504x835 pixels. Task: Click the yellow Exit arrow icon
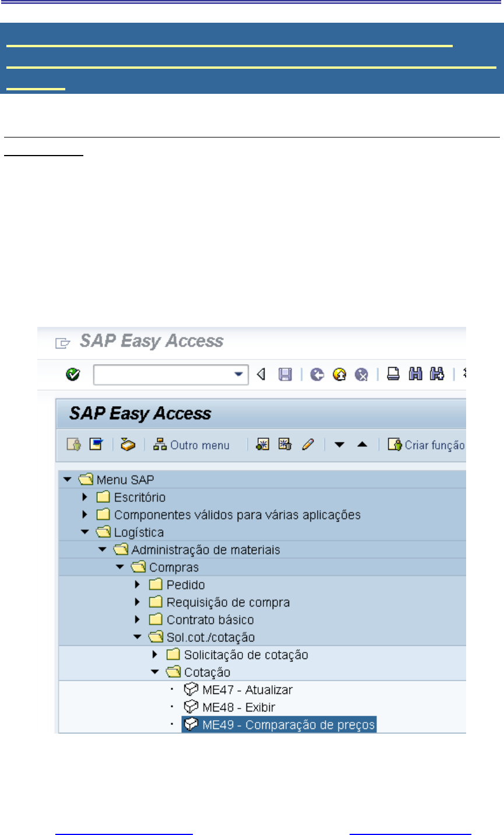click(x=340, y=375)
